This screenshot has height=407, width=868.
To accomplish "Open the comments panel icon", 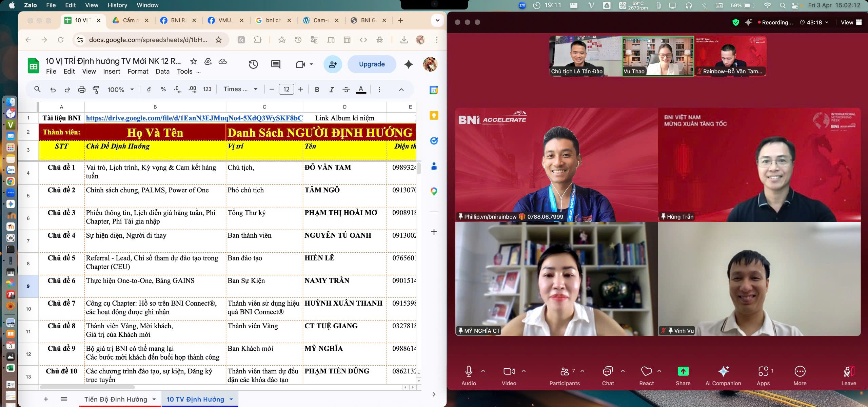I will click(x=276, y=64).
